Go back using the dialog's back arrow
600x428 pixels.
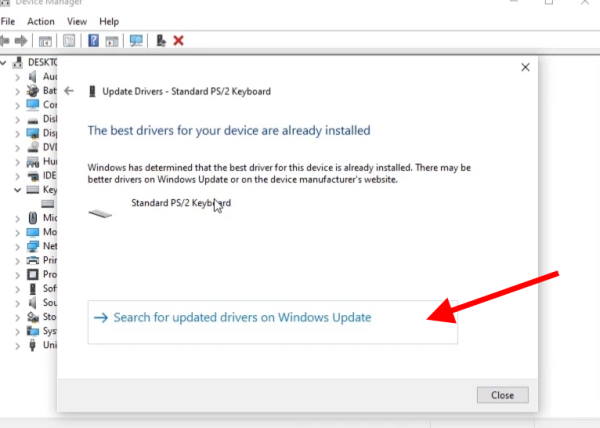click(69, 91)
